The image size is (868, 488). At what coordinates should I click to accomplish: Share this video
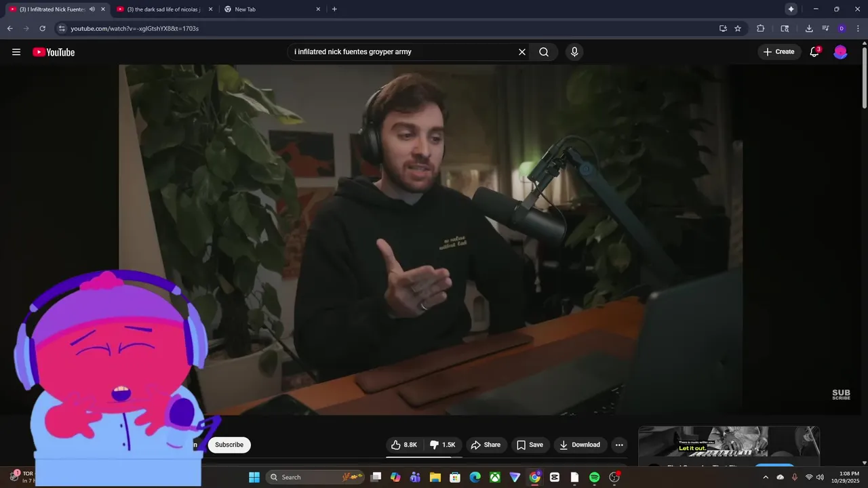point(486,445)
